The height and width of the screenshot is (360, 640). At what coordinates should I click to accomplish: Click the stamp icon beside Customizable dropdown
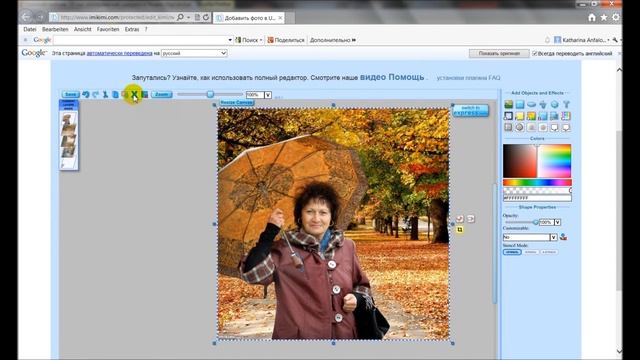tap(564, 237)
